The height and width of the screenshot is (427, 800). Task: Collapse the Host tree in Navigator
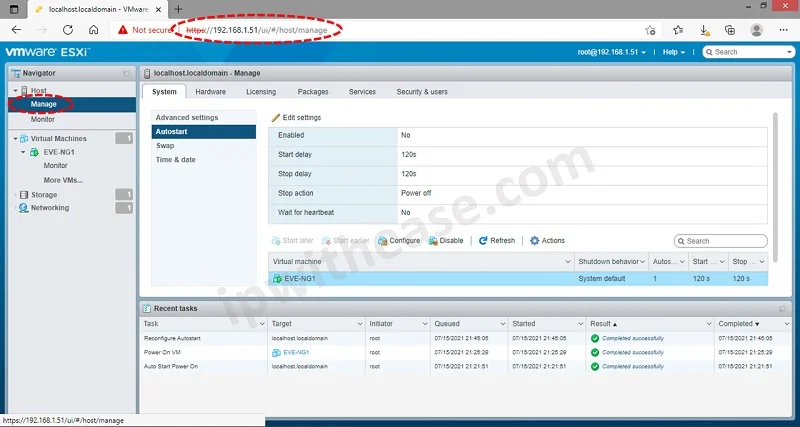[15, 91]
